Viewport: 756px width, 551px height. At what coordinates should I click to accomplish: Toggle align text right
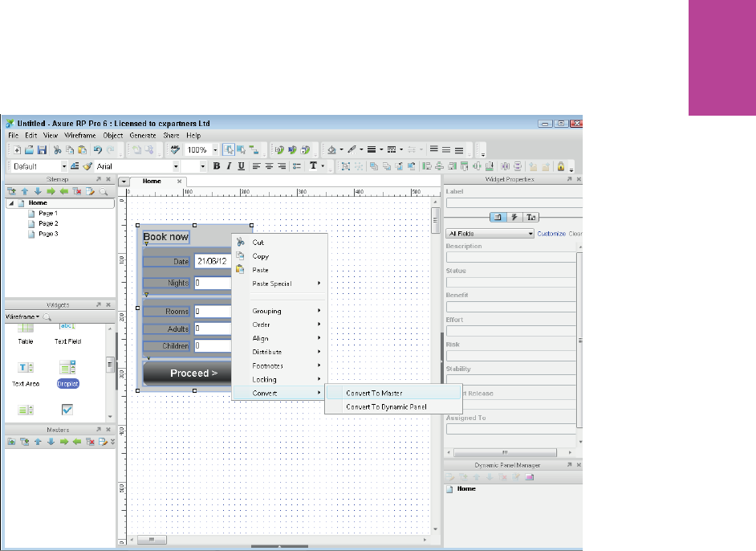[x=282, y=166]
